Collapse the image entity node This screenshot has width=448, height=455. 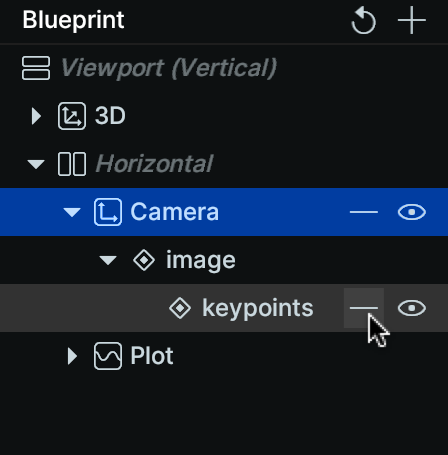click(108, 260)
